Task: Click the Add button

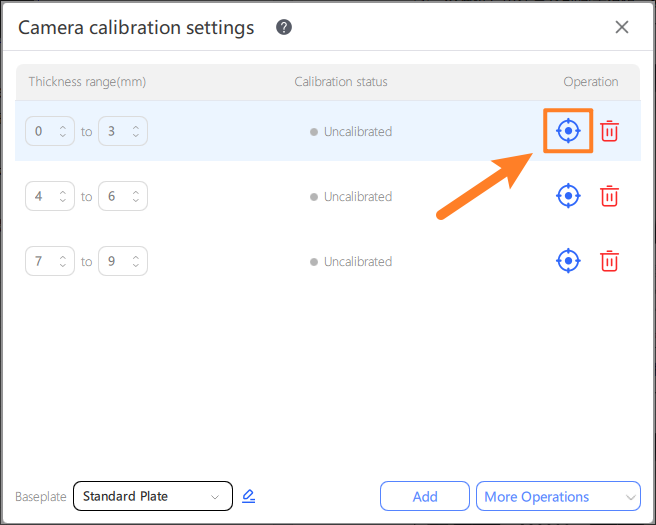Action: point(425,496)
